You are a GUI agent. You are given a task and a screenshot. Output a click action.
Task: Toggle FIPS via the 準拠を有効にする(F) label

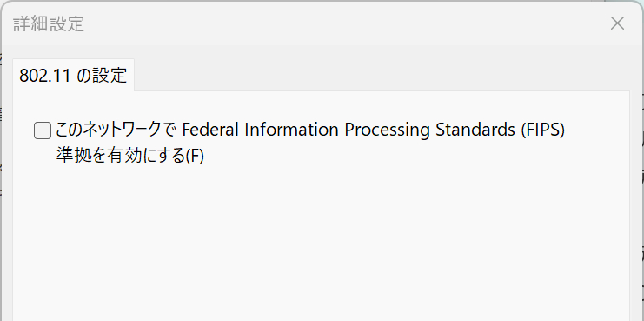129,156
